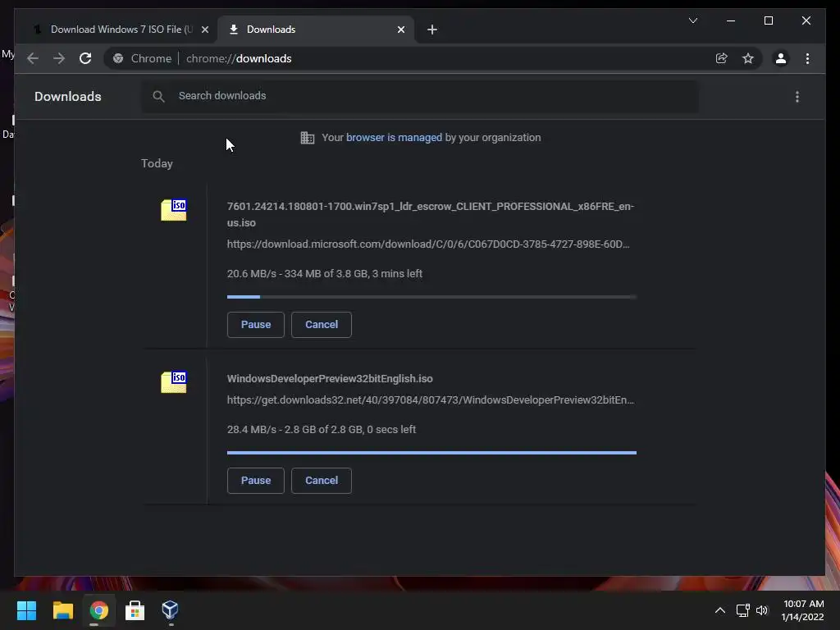Go back using the browser back arrow
The height and width of the screenshot is (630, 840).
pos(33,58)
